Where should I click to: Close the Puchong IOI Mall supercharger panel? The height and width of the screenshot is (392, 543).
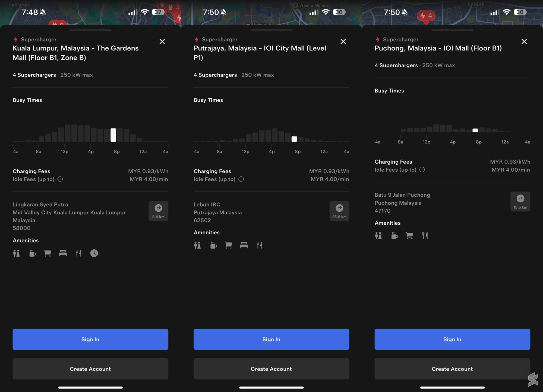click(x=524, y=42)
